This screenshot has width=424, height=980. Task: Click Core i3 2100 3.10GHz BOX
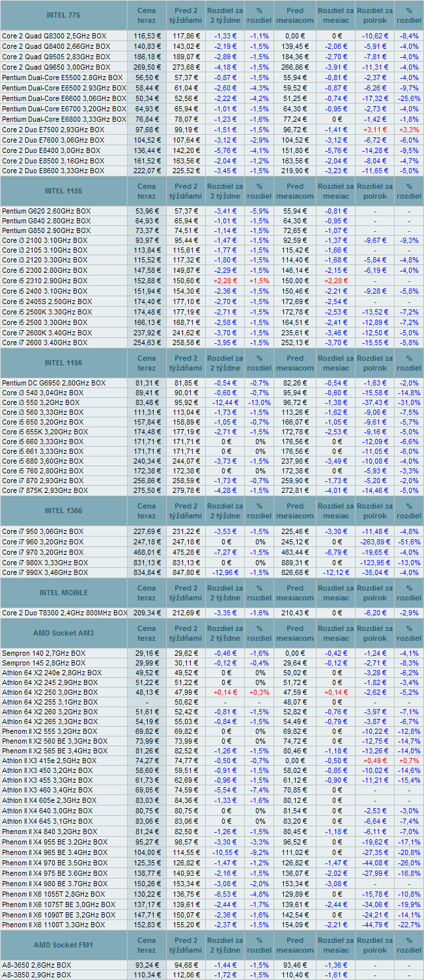44,242
